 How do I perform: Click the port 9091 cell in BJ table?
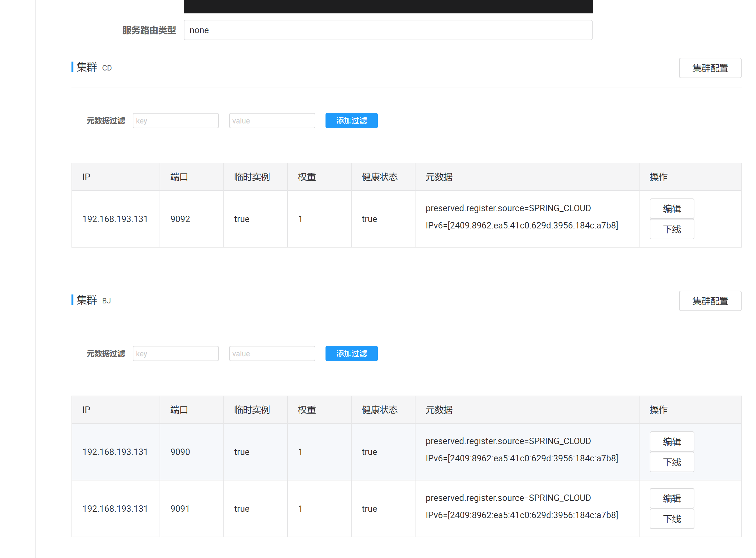click(180, 508)
